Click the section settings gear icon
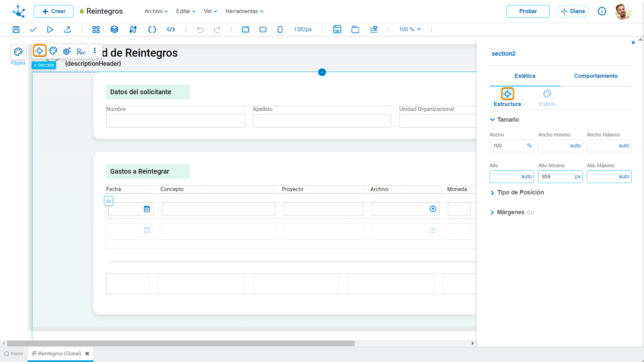The image size is (644, 362). [67, 51]
